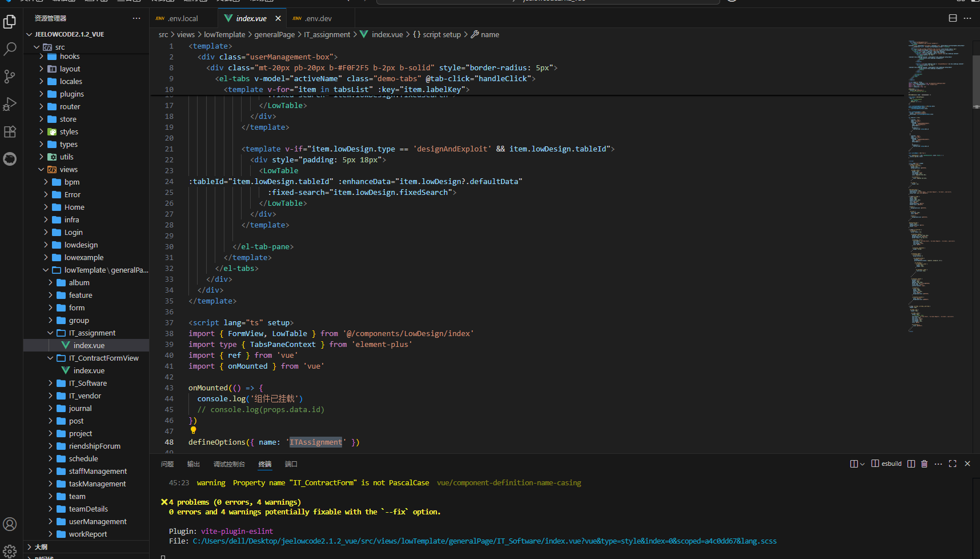The width and height of the screenshot is (980, 559).
Task: Expand the IT_Software folder
Action: [x=86, y=384]
